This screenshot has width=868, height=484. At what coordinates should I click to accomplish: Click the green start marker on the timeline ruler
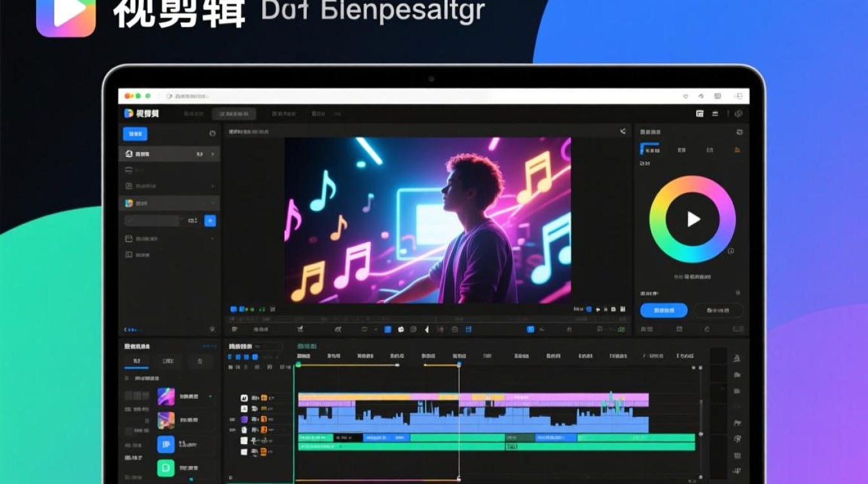pyautogui.click(x=298, y=365)
